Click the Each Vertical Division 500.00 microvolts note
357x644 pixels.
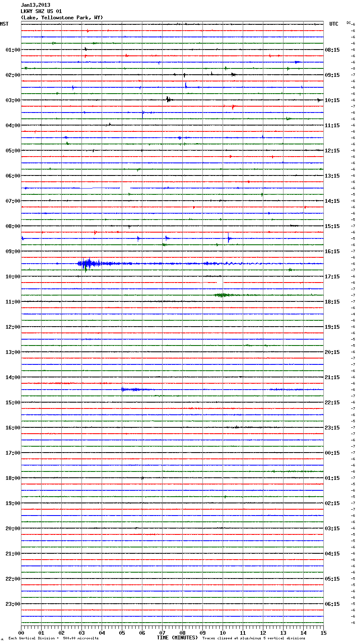coord(53,639)
